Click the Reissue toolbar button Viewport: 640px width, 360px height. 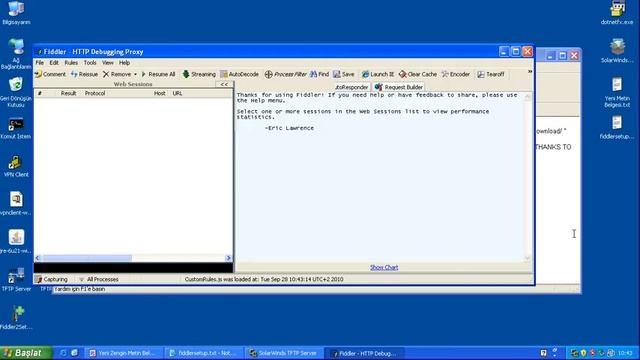pyautogui.click(x=84, y=74)
